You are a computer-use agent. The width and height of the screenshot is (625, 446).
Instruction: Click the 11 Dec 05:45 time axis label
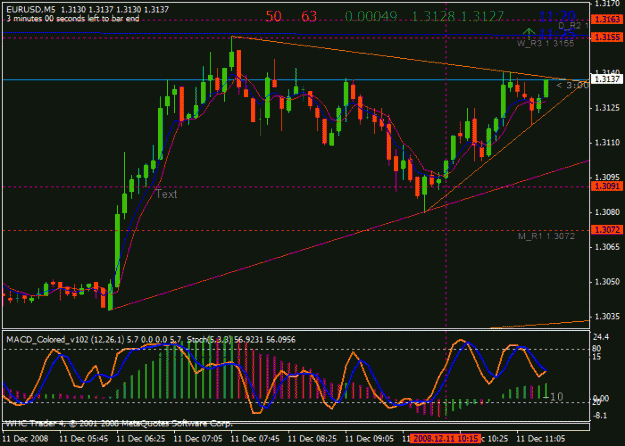tap(84, 439)
